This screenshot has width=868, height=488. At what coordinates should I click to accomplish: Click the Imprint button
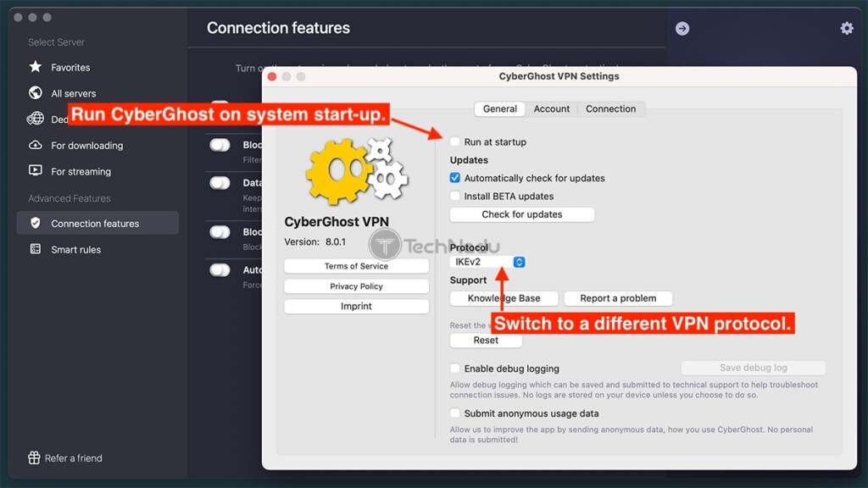pos(357,306)
